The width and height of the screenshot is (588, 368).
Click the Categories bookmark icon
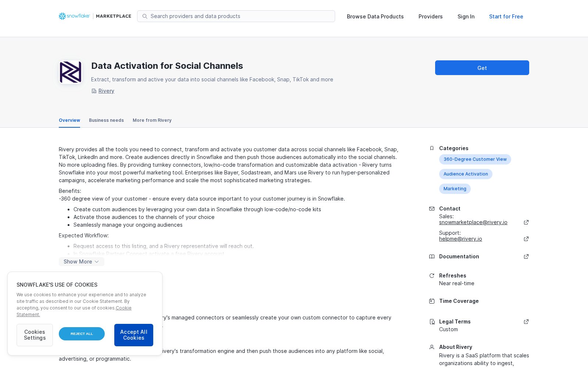click(432, 148)
